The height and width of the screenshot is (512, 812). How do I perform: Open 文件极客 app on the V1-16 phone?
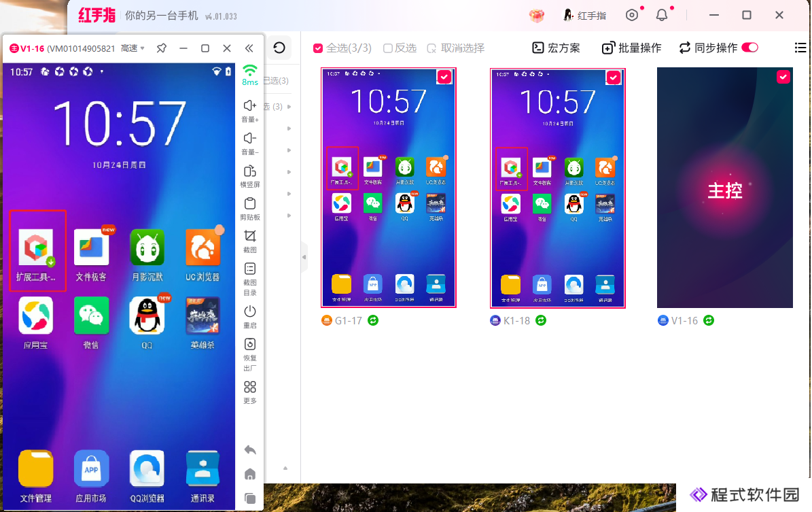(91, 254)
